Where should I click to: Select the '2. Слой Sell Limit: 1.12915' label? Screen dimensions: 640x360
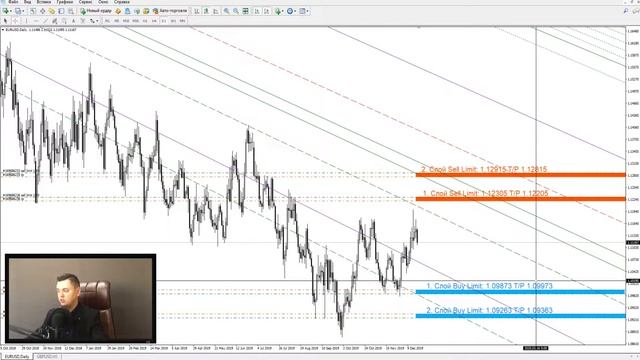484,169
